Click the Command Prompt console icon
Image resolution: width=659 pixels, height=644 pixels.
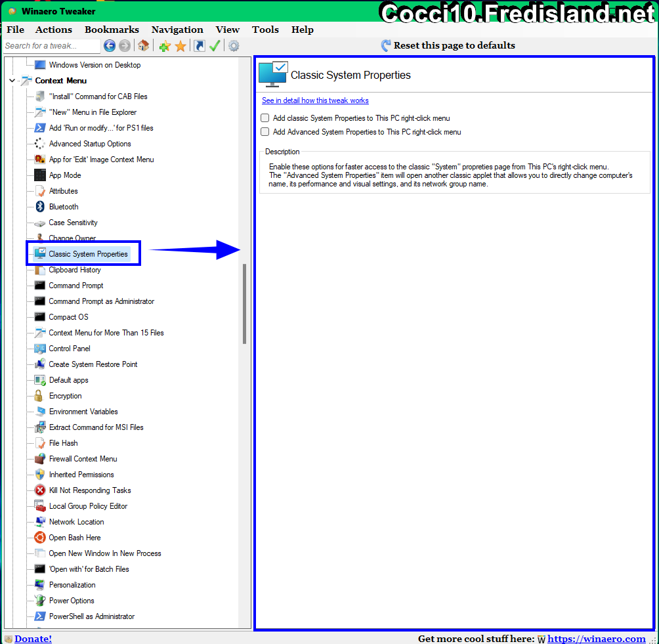(40, 286)
